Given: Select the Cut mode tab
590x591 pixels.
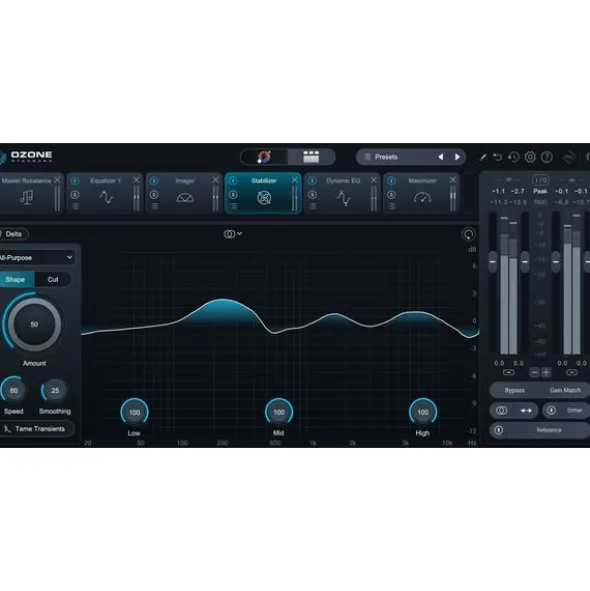Looking at the screenshot, I should coord(53,280).
